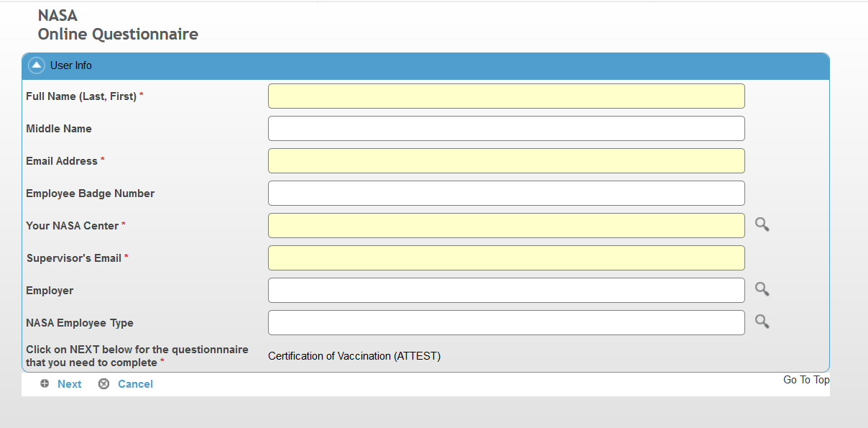Focus the Employer input field
Screen dimensions: 868x428
tap(507, 291)
